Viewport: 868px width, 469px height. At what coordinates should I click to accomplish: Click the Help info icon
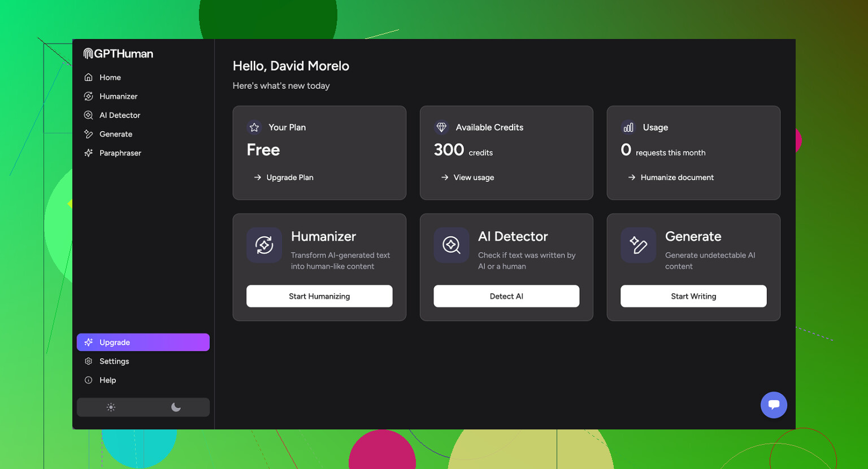[x=89, y=380]
